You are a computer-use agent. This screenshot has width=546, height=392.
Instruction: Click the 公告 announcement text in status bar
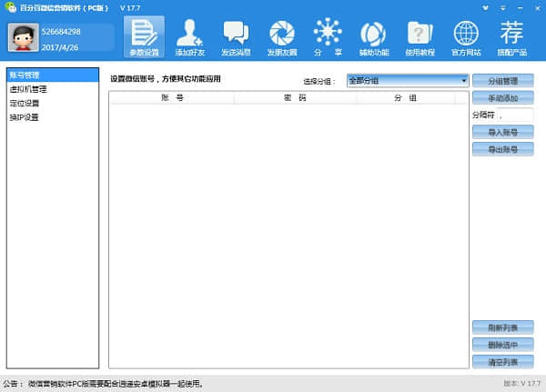tap(104, 384)
